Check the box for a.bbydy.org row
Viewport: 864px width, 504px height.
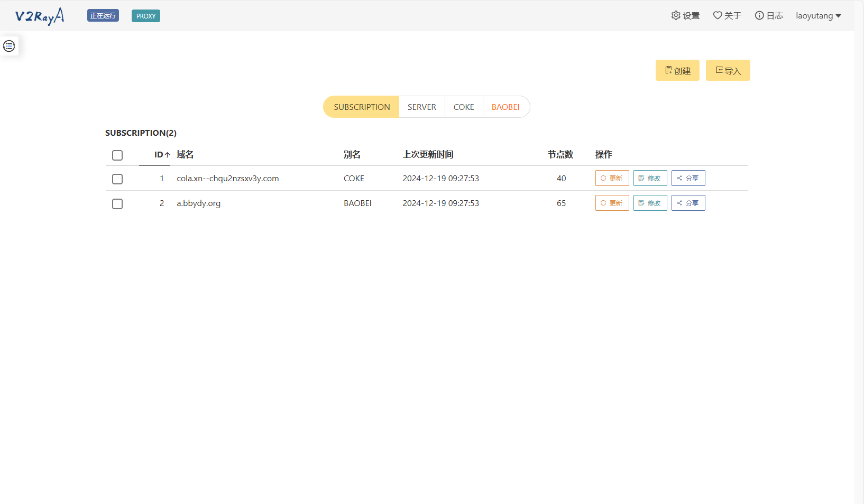click(117, 204)
